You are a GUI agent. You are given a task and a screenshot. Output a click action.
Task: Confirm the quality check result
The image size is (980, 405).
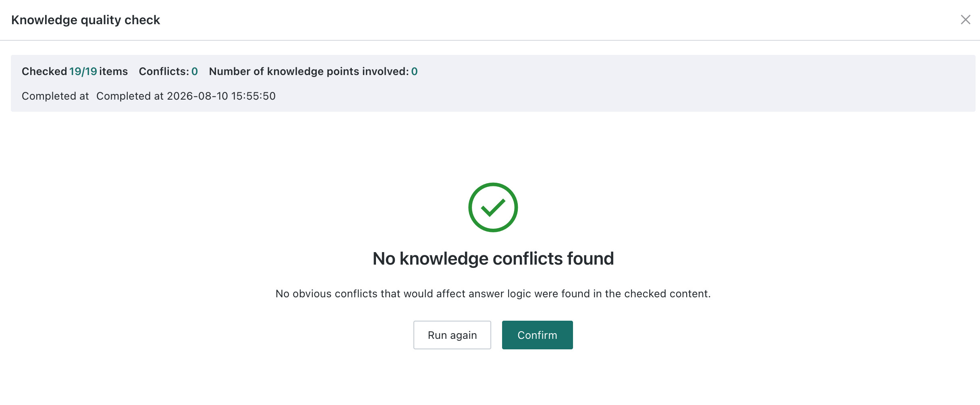(x=537, y=335)
